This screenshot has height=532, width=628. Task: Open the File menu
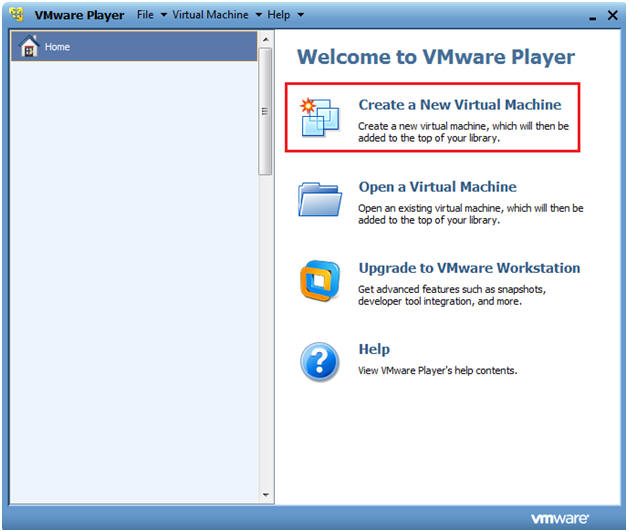pyautogui.click(x=145, y=15)
